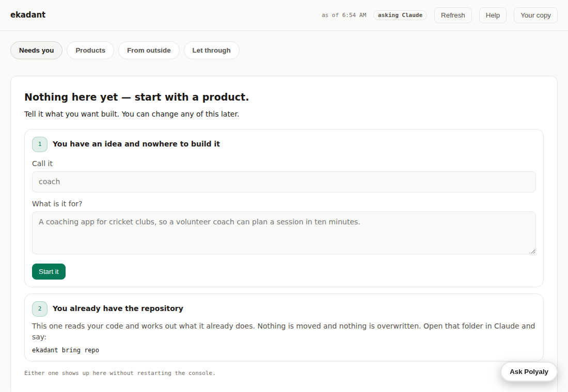This screenshot has width=568, height=392.
Task: Click the 'ekadant bring repo' command text
Action: [66, 350]
